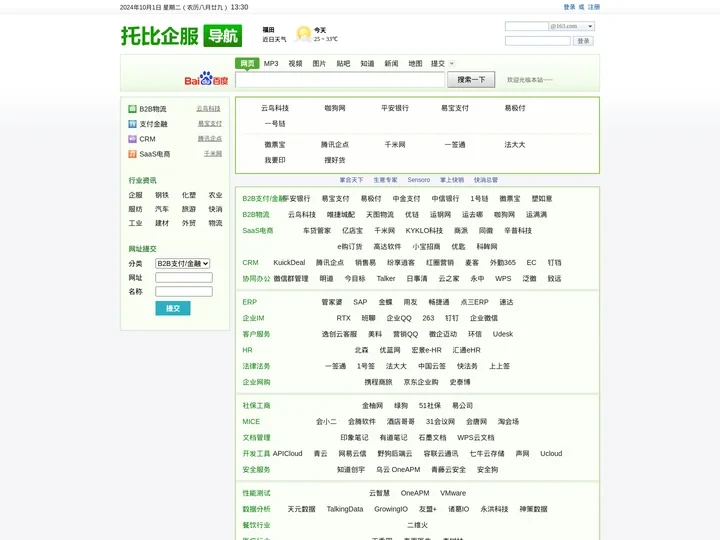The height and width of the screenshot is (540, 720).
Task: Switch to the 地图 search tab
Action: pos(415,63)
